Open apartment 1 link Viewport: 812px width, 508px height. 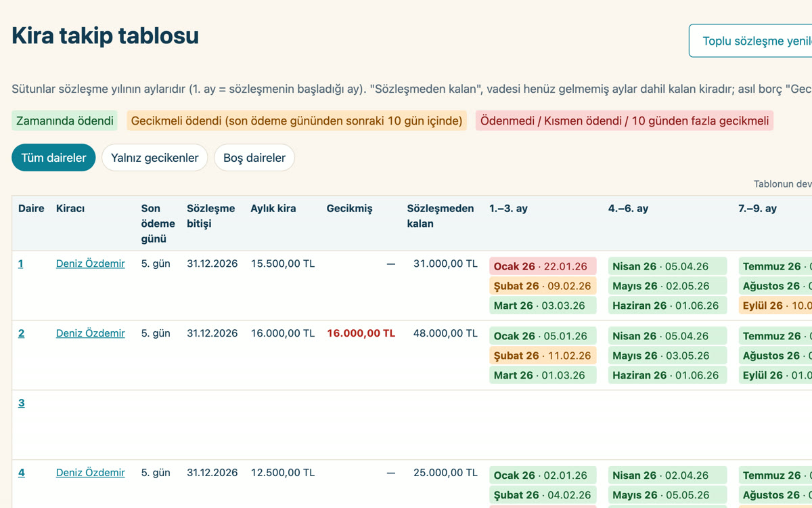coord(21,263)
